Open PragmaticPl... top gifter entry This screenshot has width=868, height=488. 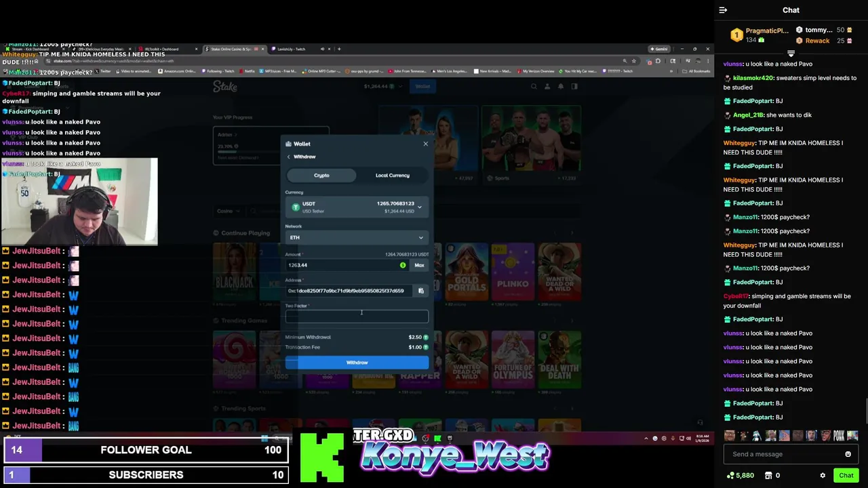coord(760,35)
